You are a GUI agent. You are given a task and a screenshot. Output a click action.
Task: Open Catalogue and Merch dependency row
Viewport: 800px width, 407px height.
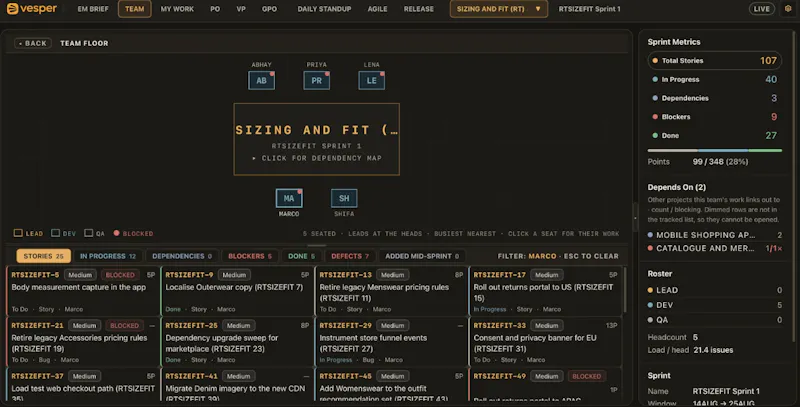(714, 248)
